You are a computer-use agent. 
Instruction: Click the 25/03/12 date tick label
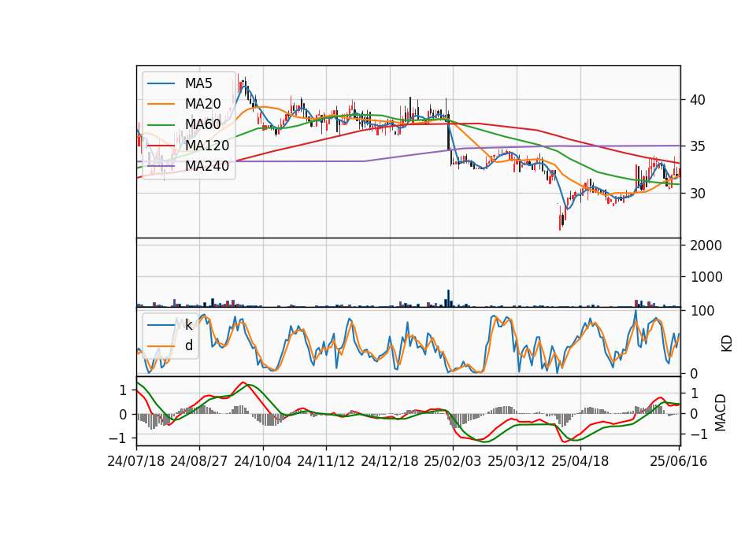point(517,461)
